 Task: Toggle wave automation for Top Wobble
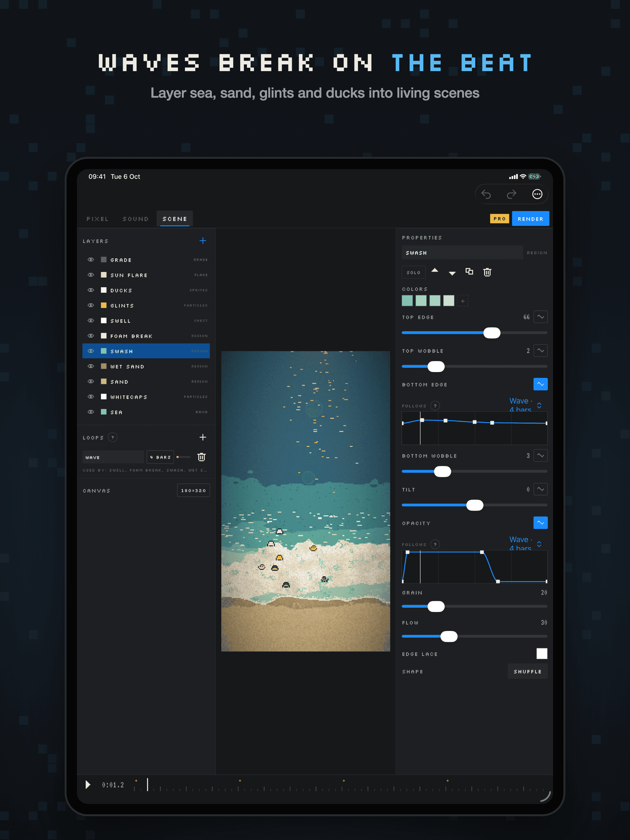click(x=540, y=350)
